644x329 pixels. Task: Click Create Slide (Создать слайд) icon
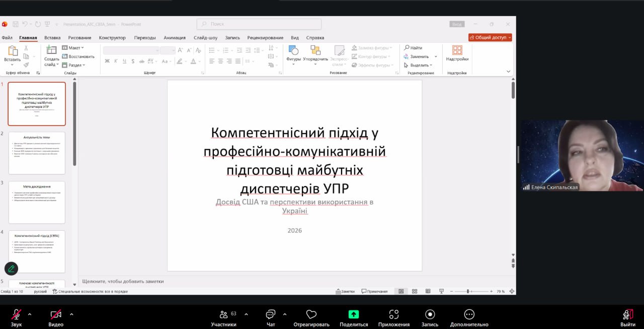point(51,50)
